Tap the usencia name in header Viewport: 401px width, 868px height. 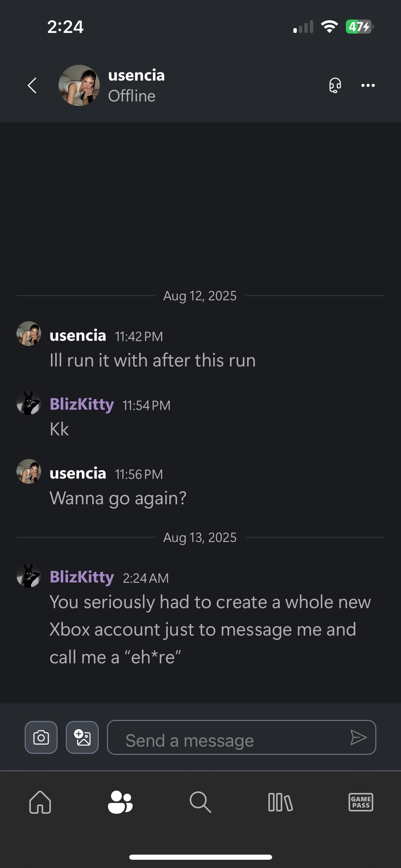pyautogui.click(x=136, y=75)
